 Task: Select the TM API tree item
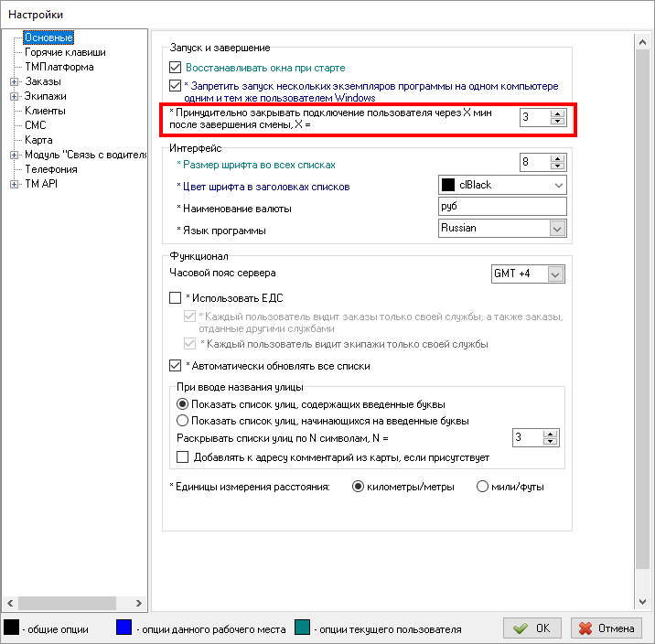click(x=41, y=184)
